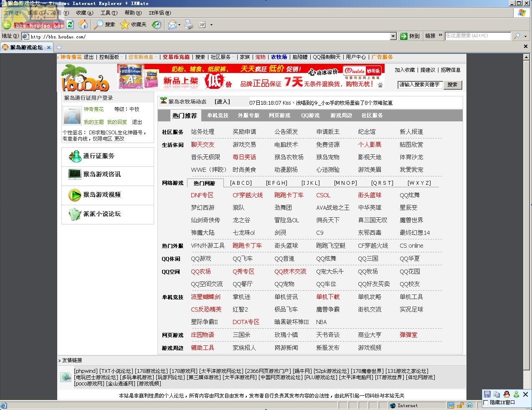Open the CF穿越火线 link under 热门网游
The width and height of the screenshot is (532, 410).
tap(248, 195)
